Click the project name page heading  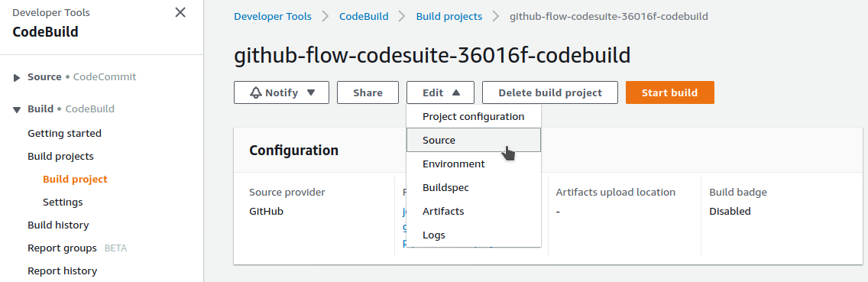pyautogui.click(x=432, y=56)
